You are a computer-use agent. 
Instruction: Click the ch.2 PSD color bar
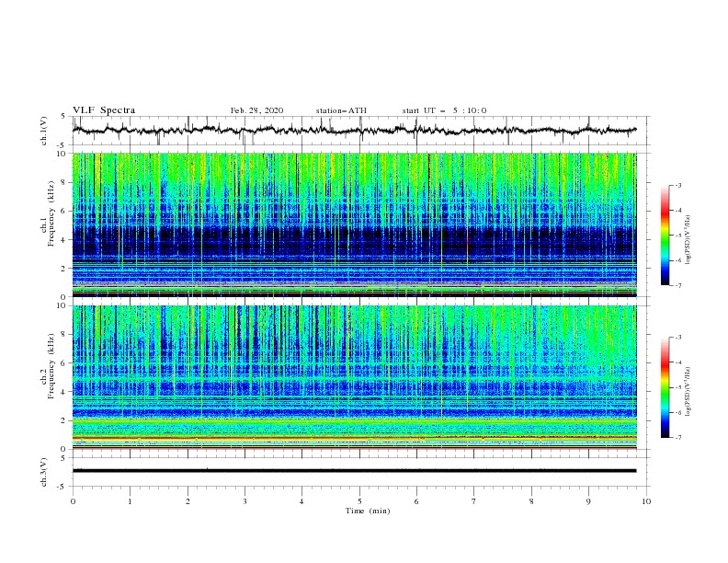coord(665,387)
